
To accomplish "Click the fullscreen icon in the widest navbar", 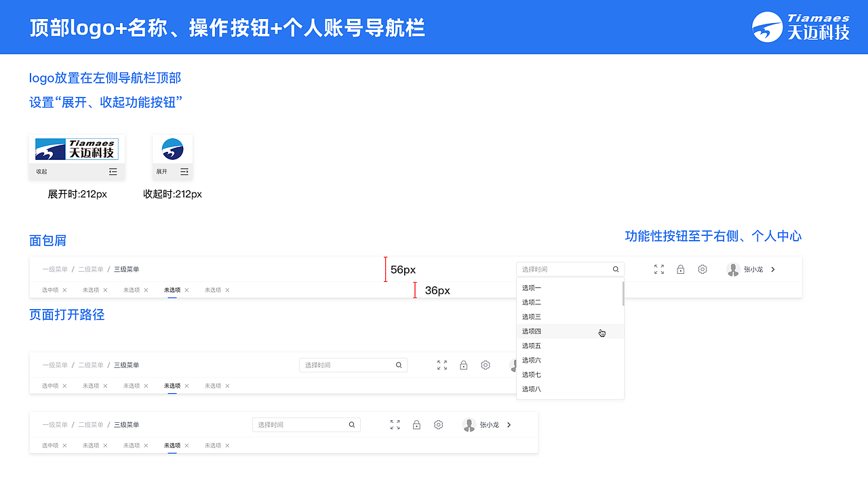I will (659, 269).
